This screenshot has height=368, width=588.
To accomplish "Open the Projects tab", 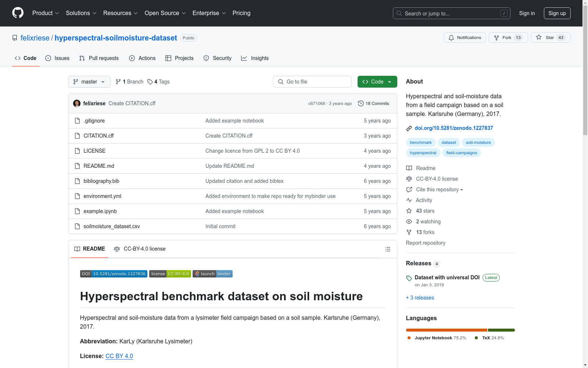I will pyautogui.click(x=179, y=58).
